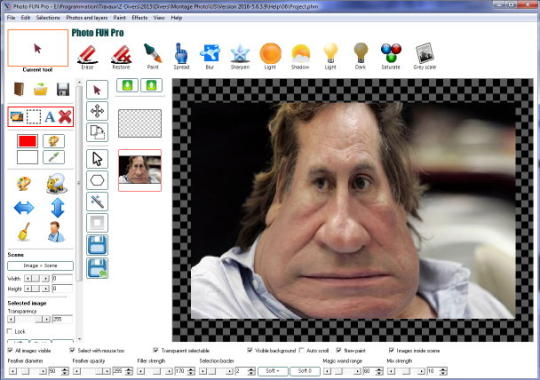540x380 pixels.
Task: Click the Soft + button
Action: [x=273, y=371]
